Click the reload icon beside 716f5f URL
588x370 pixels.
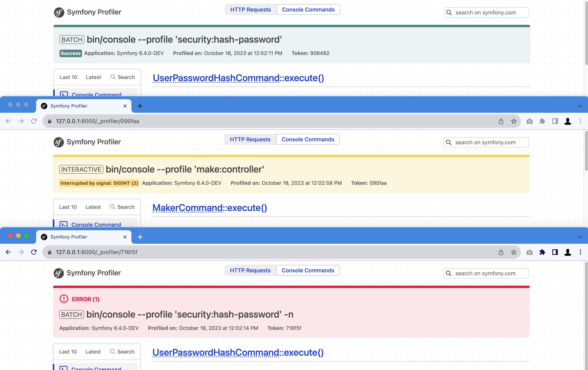pyautogui.click(x=34, y=252)
